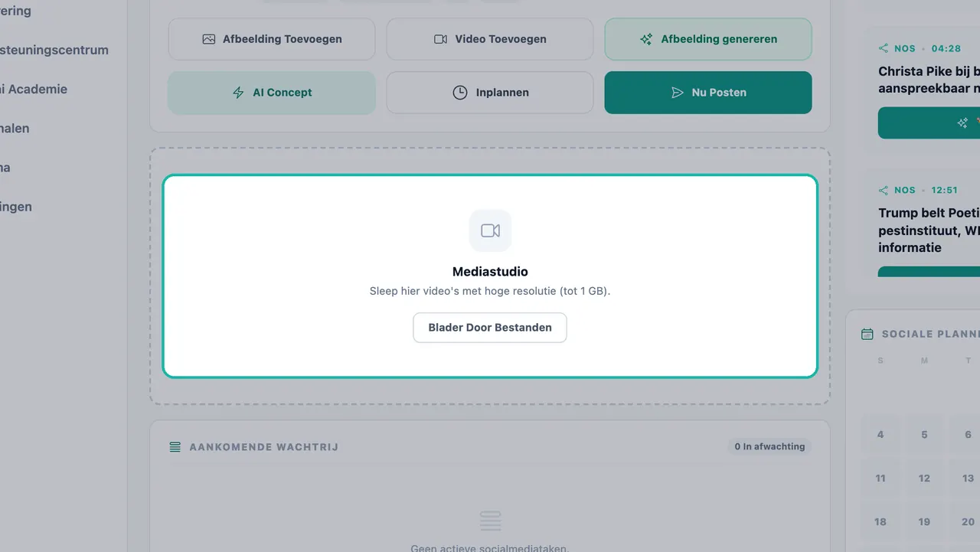This screenshot has width=980, height=552.
Task: Select day 4 in the Sociale Planner
Action: point(880,434)
